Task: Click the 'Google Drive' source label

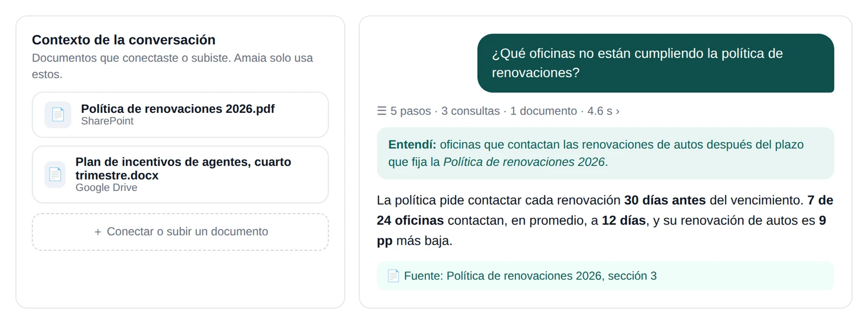Action: coord(106,188)
